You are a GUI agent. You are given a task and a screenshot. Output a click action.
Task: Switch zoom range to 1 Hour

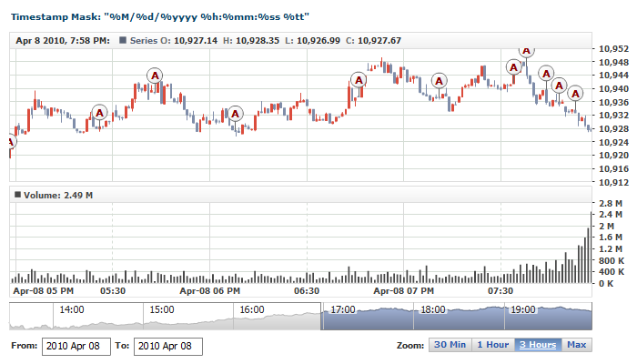click(492, 345)
